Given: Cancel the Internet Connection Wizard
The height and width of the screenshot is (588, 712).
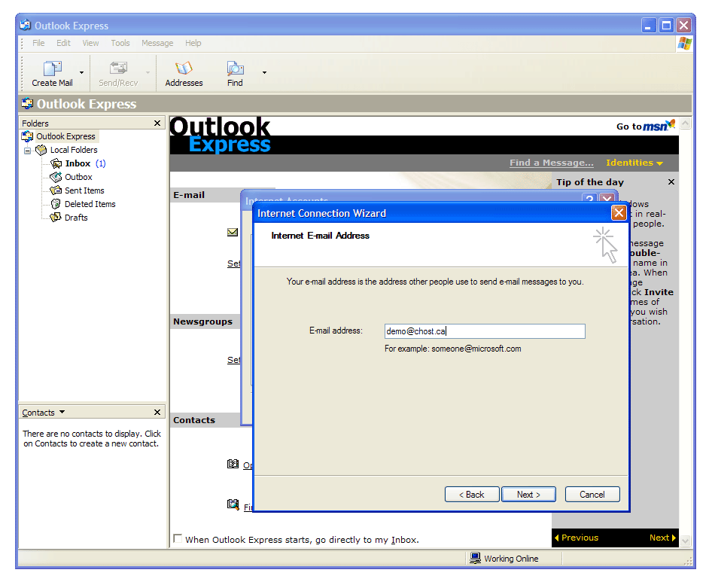Looking at the screenshot, I should coord(592,495).
